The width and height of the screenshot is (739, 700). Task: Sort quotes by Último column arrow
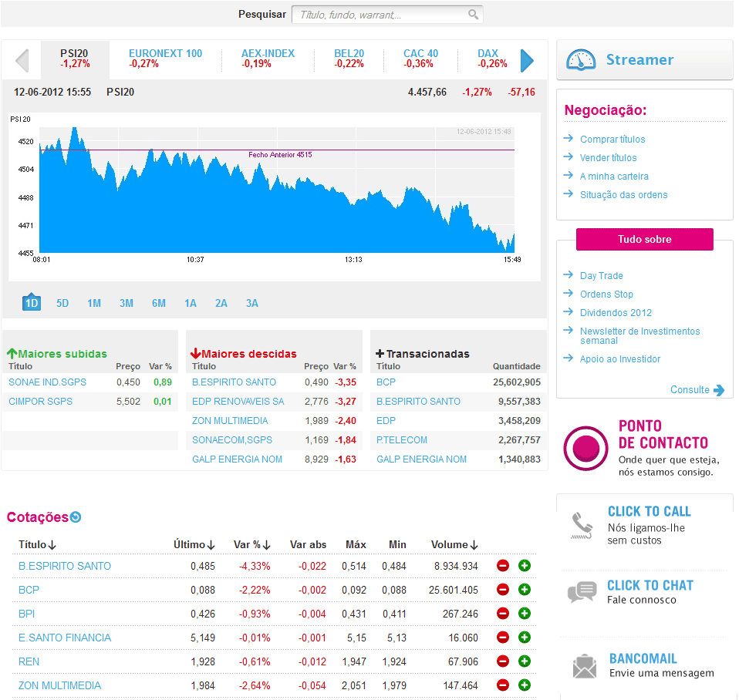pos(211,545)
